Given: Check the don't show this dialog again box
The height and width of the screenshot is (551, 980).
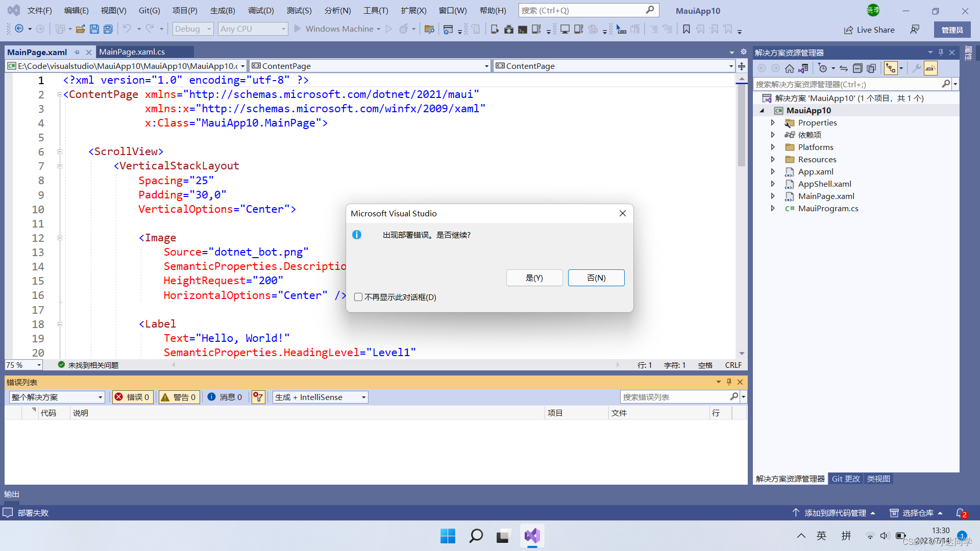Looking at the screenshot, I should (358, 297).
